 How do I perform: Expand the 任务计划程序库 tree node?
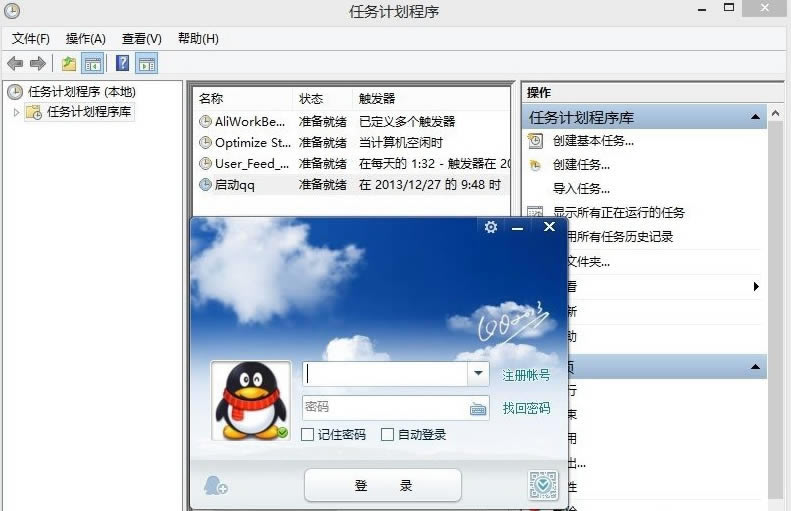click(x=16, y=112)
